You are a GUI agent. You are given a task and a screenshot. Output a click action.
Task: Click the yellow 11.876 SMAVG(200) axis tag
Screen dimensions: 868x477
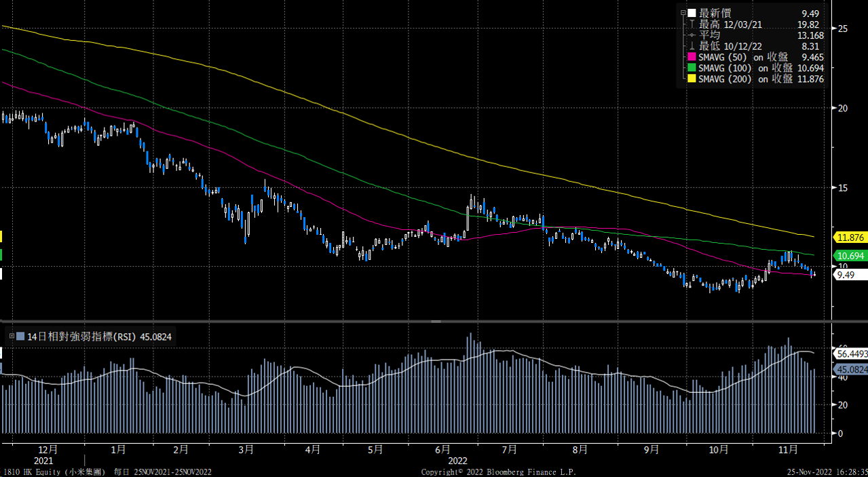(850, 237)
